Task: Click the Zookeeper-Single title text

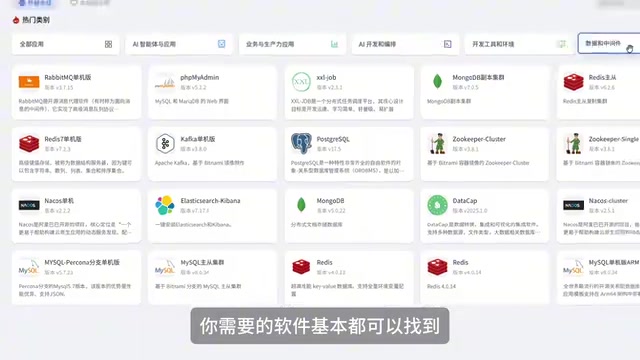Action: tap(613, 139)
